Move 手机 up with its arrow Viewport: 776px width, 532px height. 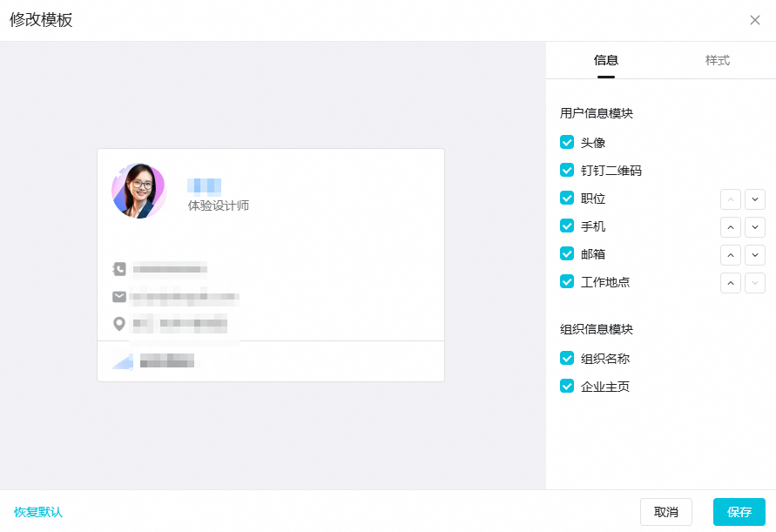[x=731, y=227]
